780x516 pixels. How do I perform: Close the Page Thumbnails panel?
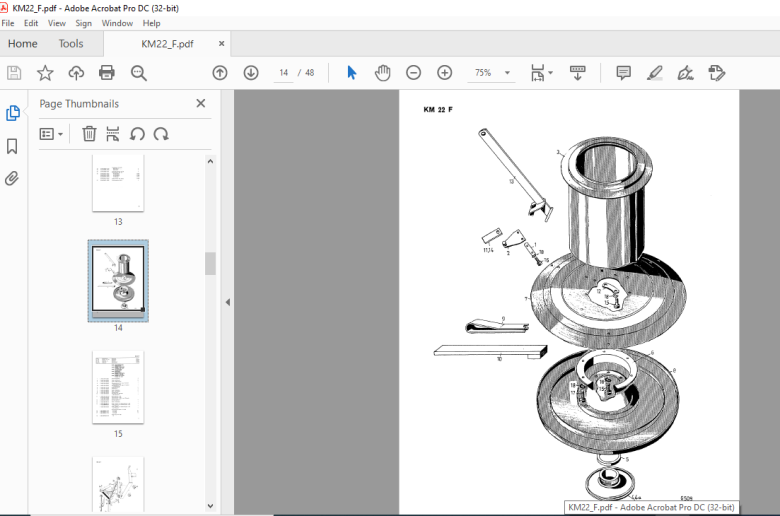[200, 103]
